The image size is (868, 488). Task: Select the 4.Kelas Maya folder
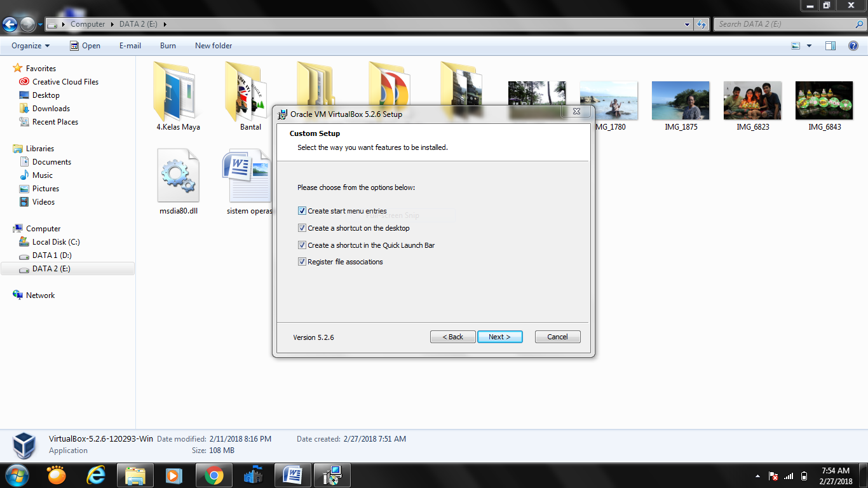179,95
